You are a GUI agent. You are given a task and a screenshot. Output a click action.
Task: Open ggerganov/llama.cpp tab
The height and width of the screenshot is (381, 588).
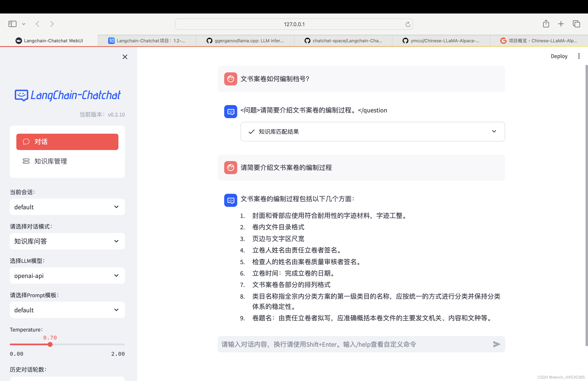pos(245,41)
